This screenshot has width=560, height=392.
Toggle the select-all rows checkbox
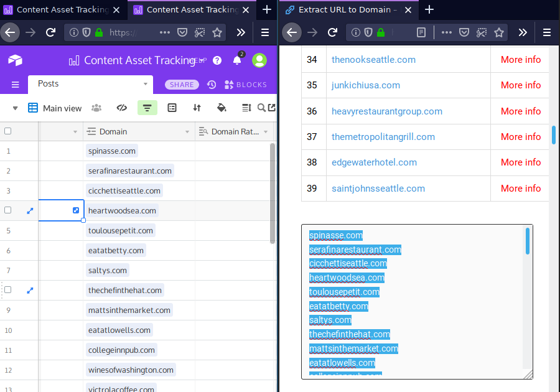8,131
